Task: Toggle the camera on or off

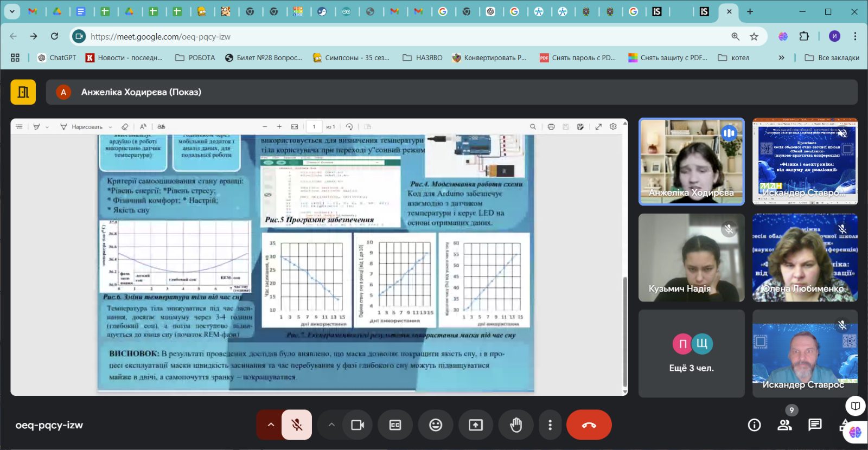Action: point(358,425)
